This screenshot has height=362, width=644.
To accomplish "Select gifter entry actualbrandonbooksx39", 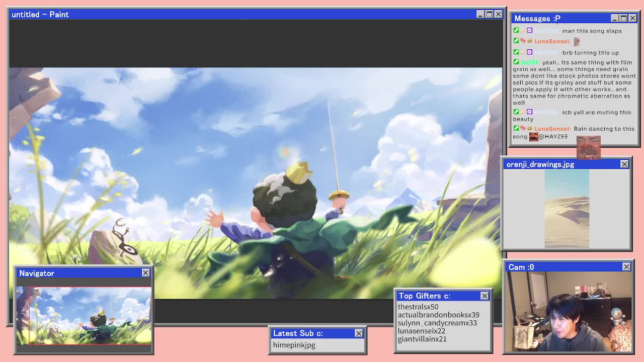I will (x=438, y=315).
